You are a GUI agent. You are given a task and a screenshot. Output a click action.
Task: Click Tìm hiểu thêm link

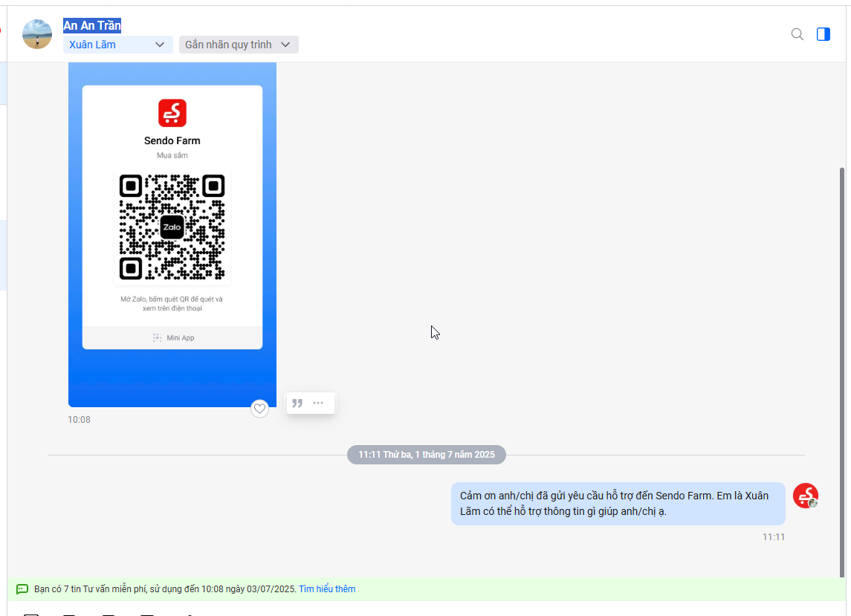point(327,589)
